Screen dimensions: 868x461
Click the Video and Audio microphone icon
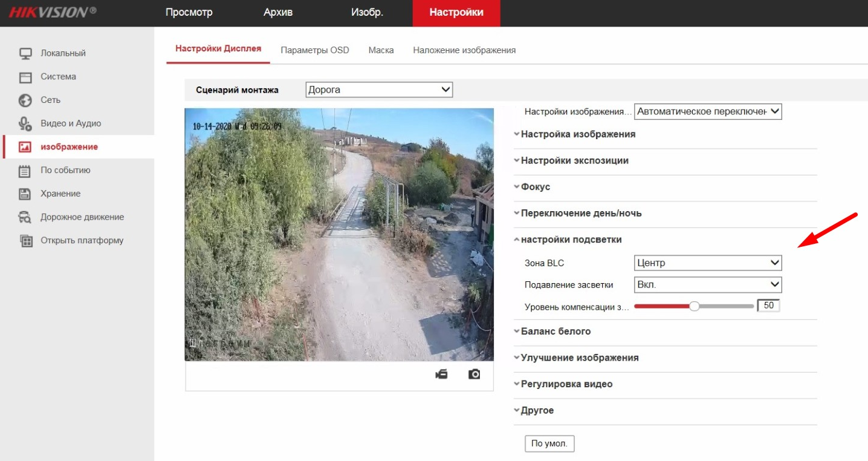[25, 124]
